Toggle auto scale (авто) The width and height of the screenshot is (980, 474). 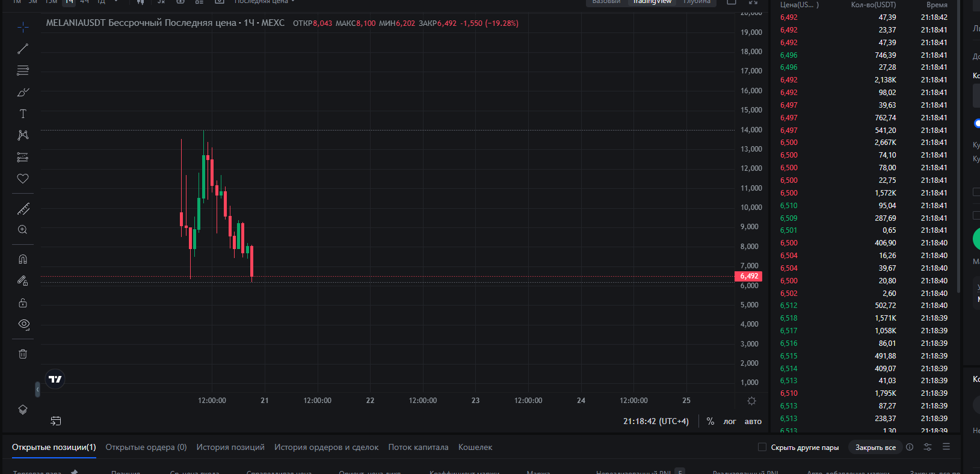[753, 422]
